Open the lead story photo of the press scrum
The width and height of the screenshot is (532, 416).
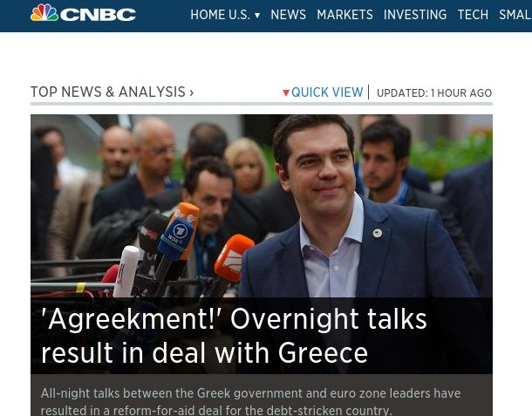[262, 206]
